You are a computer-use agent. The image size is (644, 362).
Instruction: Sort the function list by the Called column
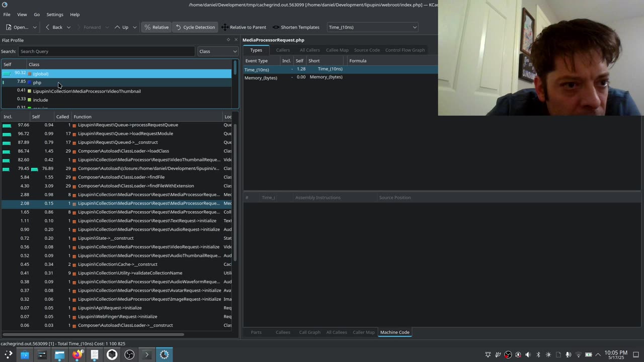[62, 117]
